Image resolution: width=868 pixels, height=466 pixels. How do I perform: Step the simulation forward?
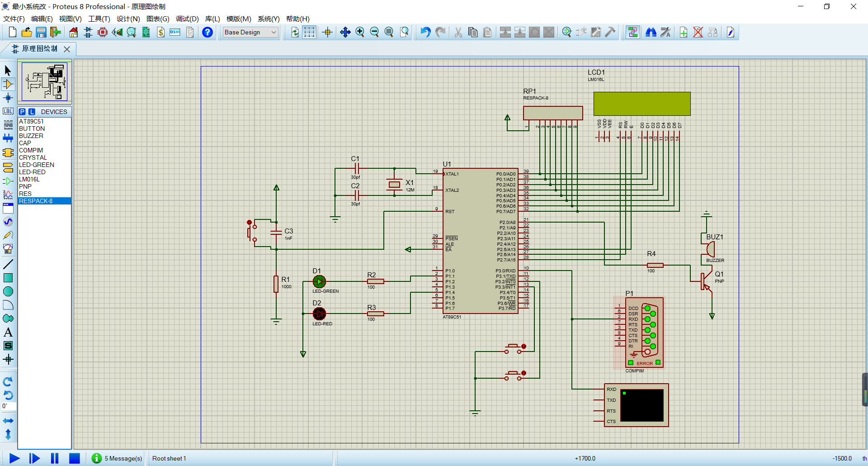(34, 458)
